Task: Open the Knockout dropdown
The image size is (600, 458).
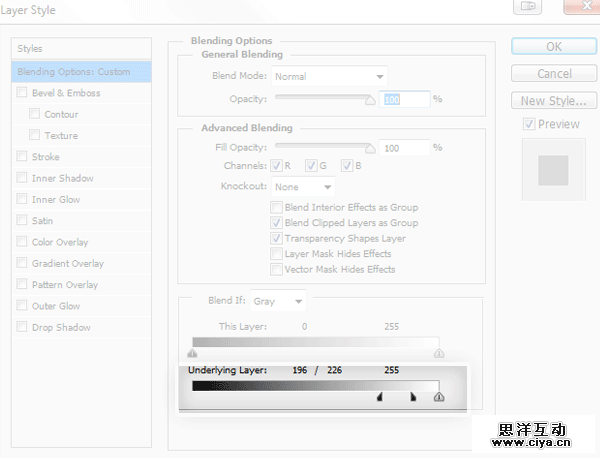Action: point(303,187)
